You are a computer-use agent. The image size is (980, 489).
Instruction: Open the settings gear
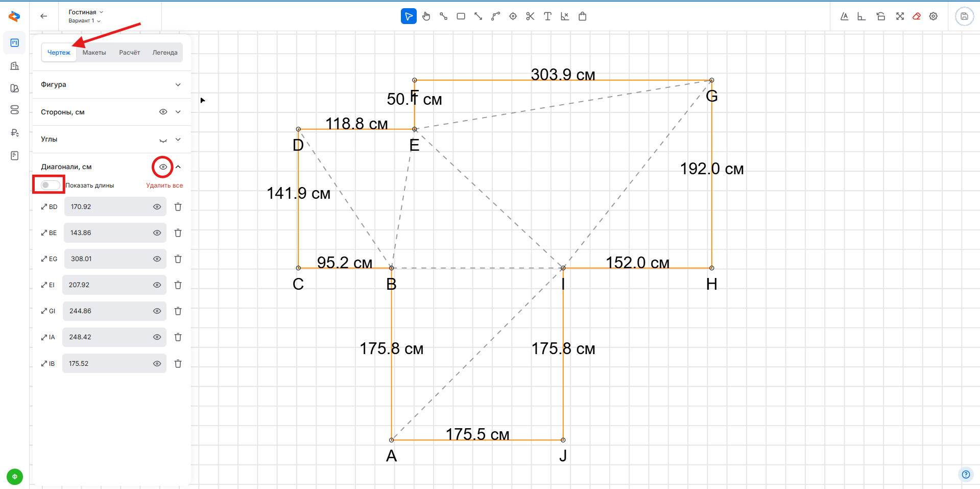(934, 16)
